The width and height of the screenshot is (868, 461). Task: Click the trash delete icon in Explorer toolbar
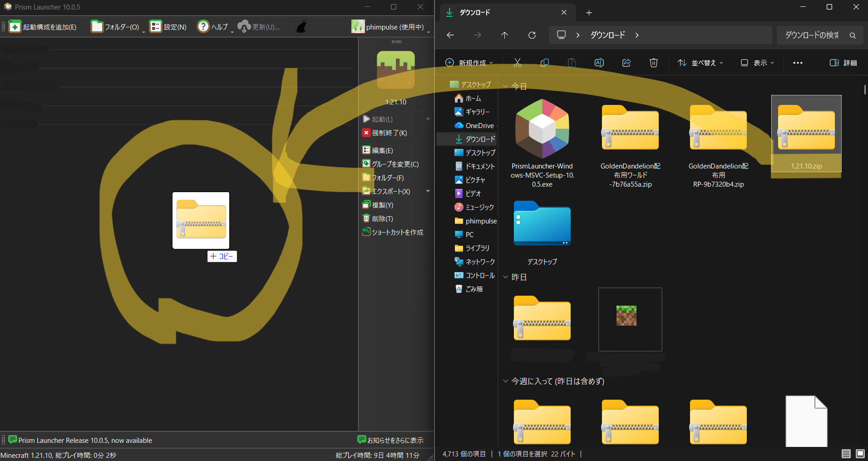[x=653, y=63]
